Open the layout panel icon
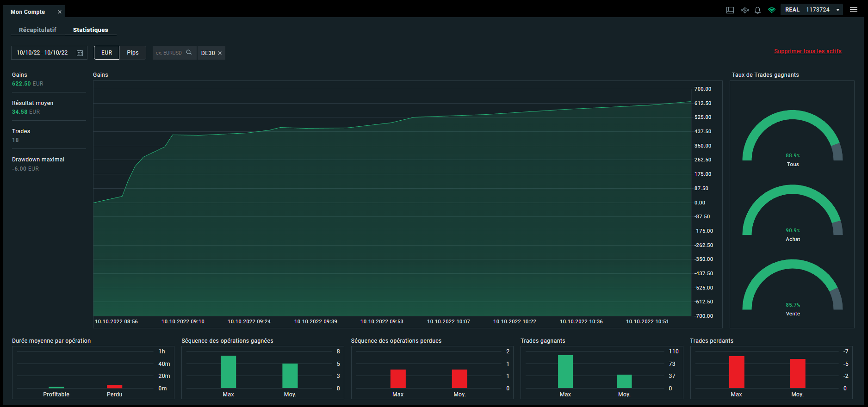This screenshot has width=868, height=407. coord(730,10)
